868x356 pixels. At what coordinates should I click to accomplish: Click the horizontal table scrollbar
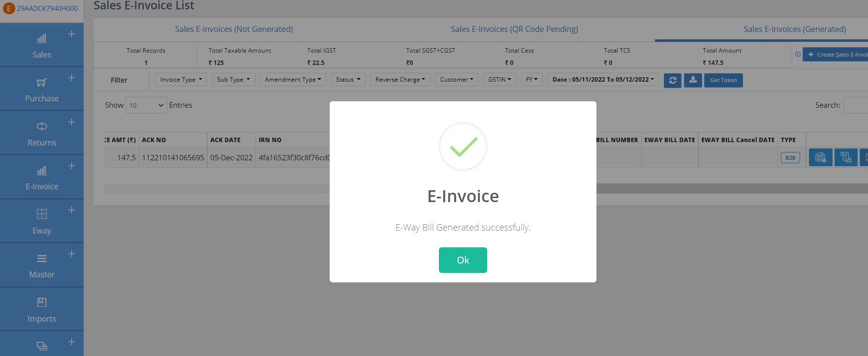point(486,188)
